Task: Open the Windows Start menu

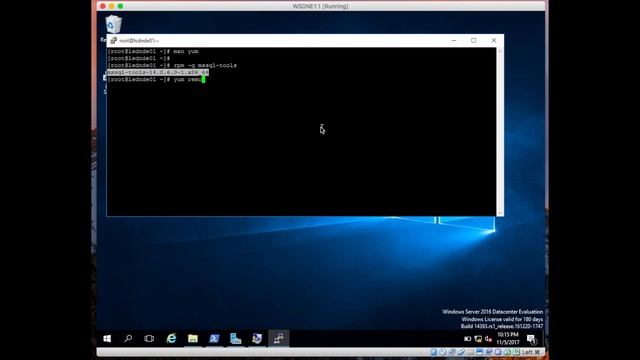Action: pos(107,338)
